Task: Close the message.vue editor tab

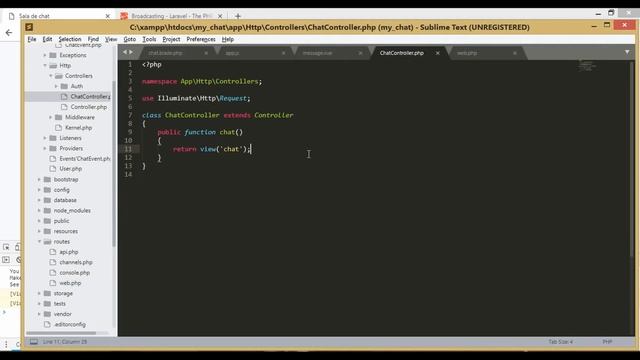Action: 360,53
